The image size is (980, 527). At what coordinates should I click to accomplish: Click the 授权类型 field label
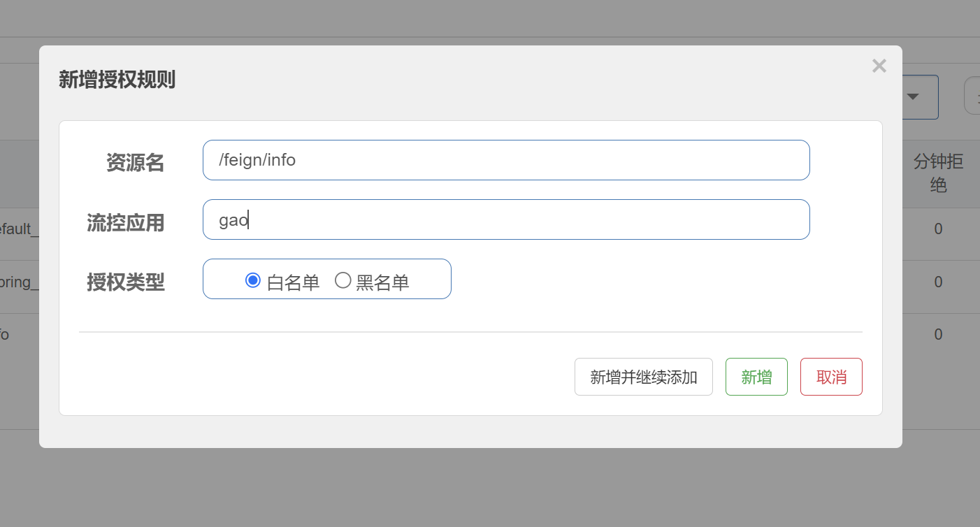[x=125, y=282]
